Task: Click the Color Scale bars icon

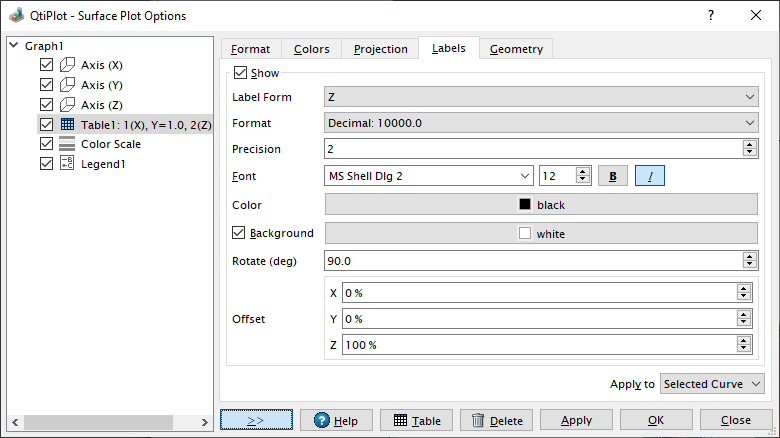Action: pos(67,144)
